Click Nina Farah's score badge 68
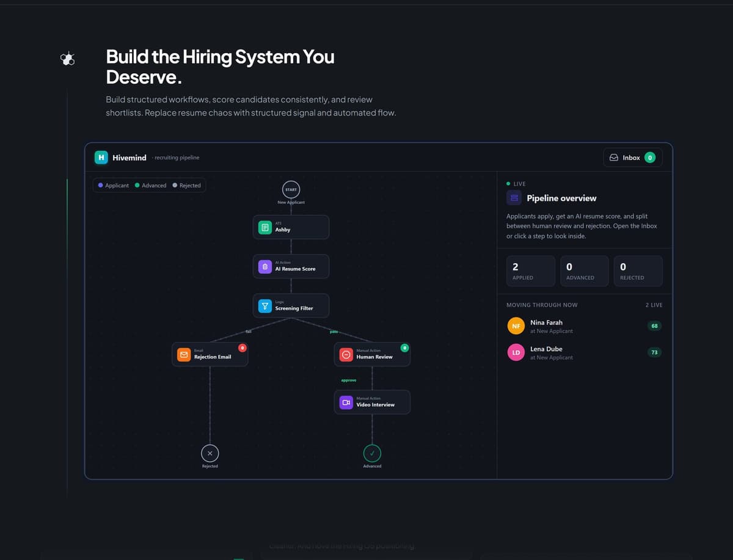 (x=654, y=326)
